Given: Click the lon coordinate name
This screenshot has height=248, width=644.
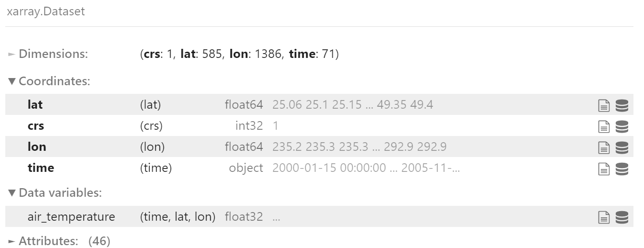Looking at the screenshot, I should coord(37,147).
